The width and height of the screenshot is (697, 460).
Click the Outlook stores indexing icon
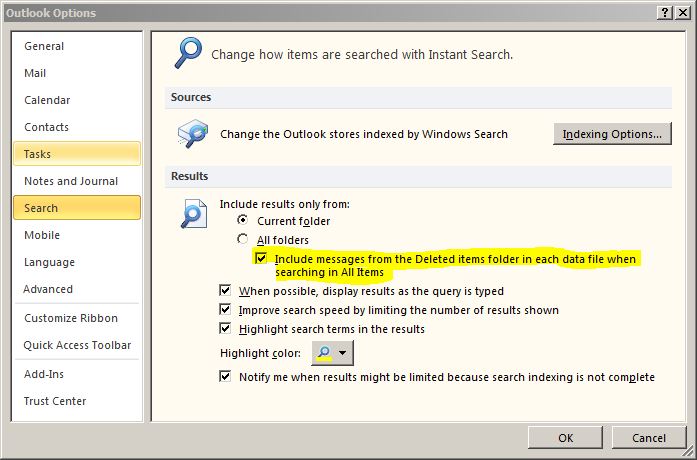tap(193, 134)
